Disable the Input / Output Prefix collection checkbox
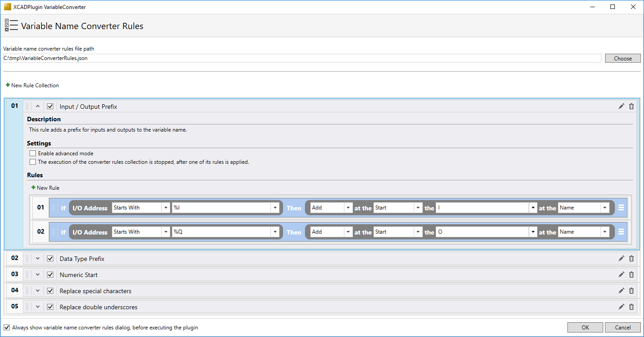644x337 pixels. click(50, 107)
